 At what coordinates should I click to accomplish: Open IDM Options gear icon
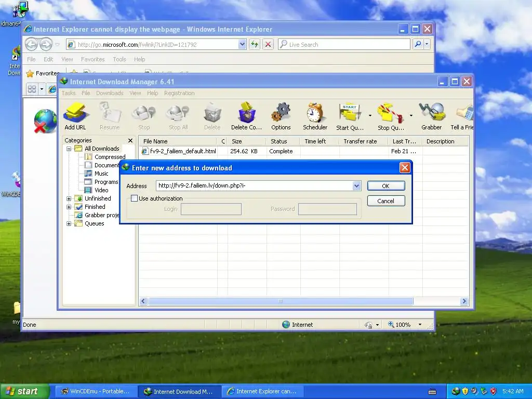[281, 116]
